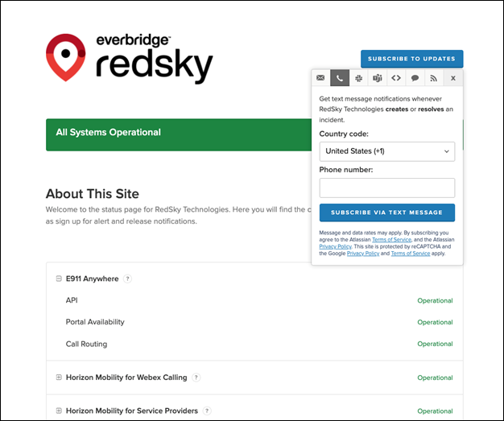504x421 pixels.
Task: Click Operational status for Horizon Mobility Webex Calling
Action: 435,378
